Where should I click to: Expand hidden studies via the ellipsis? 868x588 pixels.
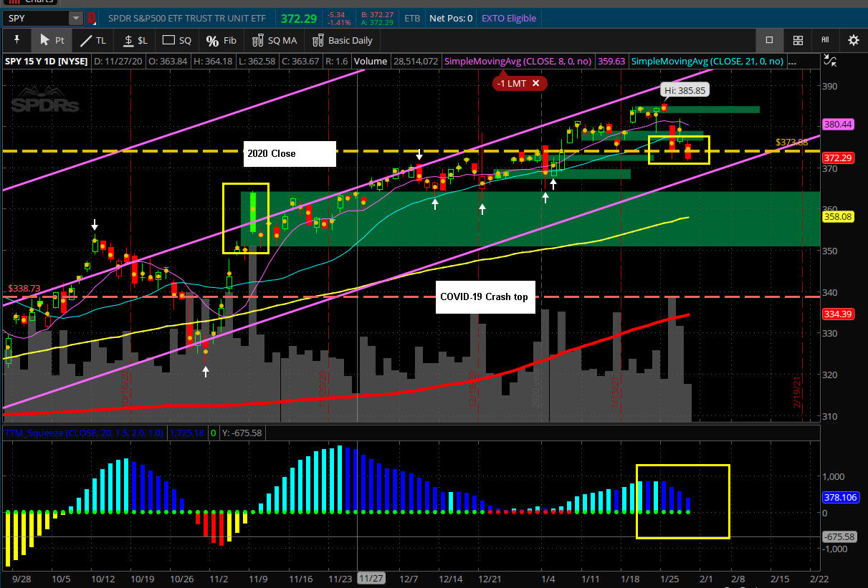(x=792, y=62)
